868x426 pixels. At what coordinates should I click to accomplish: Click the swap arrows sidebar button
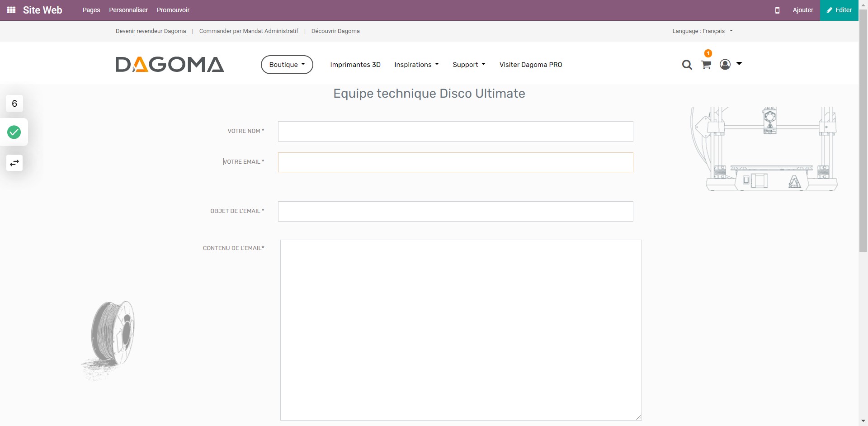coord(14,163)
